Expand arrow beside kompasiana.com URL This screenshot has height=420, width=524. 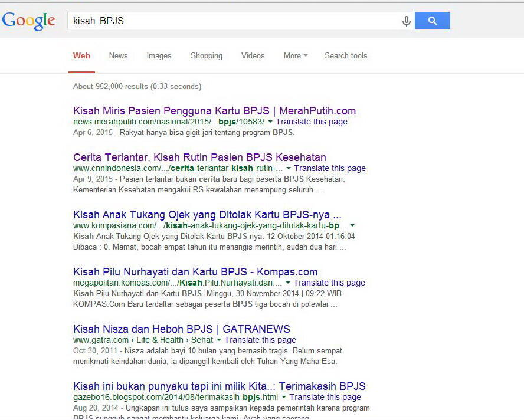(x=352, y=225)
